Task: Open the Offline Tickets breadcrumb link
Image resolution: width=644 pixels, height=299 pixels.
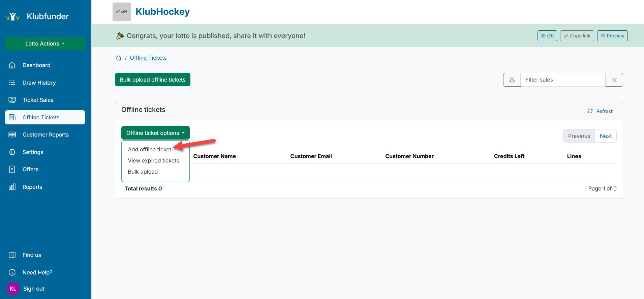Action: tap(148, 58)
